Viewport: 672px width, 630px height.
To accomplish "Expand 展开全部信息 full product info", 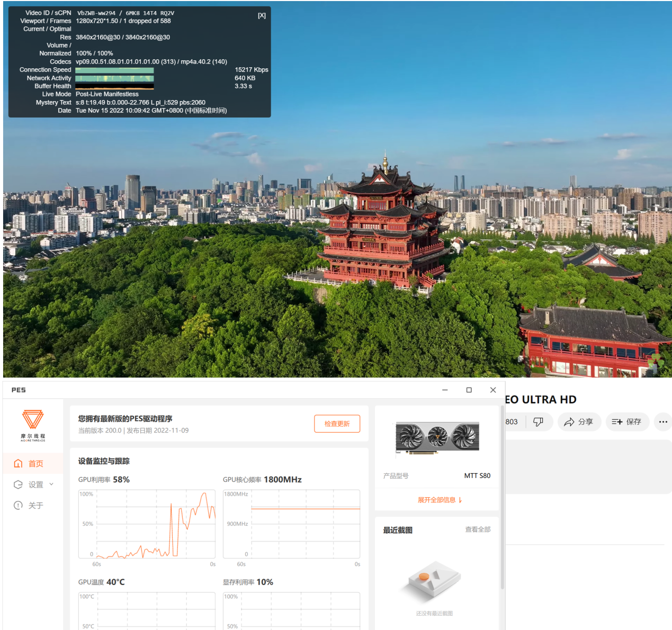I will [x=440, y=500].
